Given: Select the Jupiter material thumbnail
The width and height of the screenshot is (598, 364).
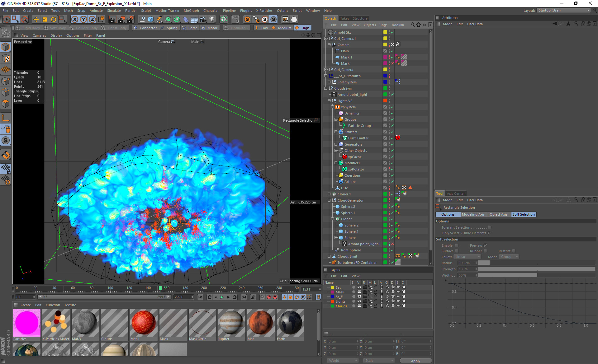Looking at the screenshot, I should point(231,325).
